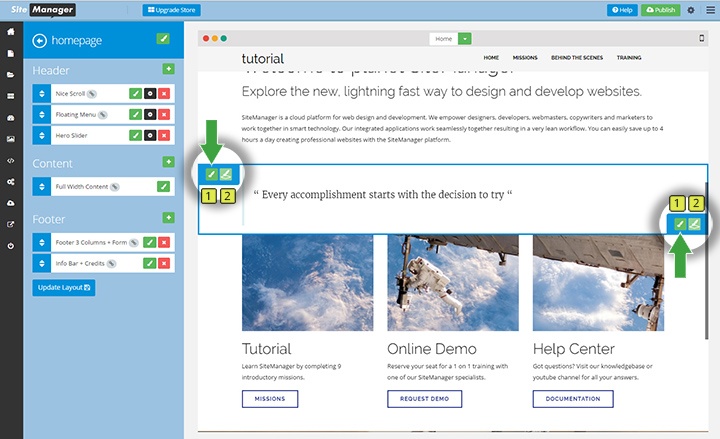Click the tutorial site logo text

263,59
